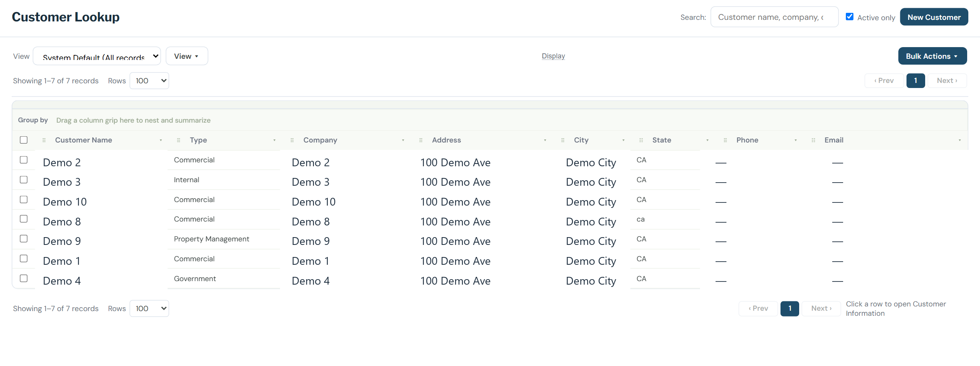Sort by the State column header

point(661,140)
